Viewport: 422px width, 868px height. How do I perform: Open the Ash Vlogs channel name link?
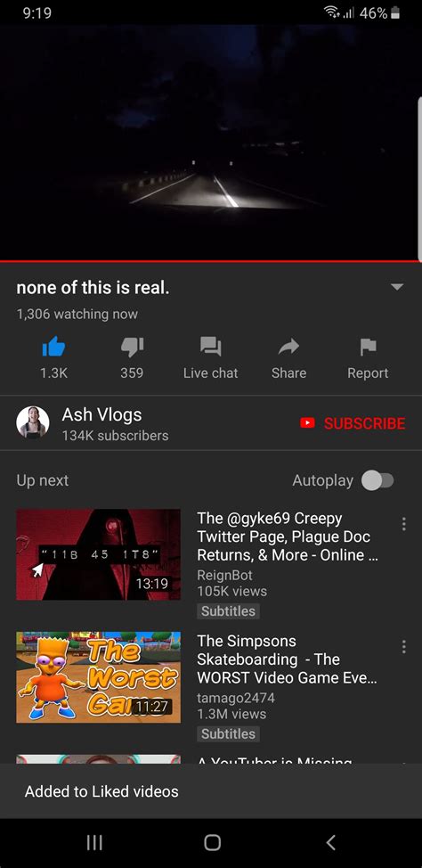coord(101,414)
